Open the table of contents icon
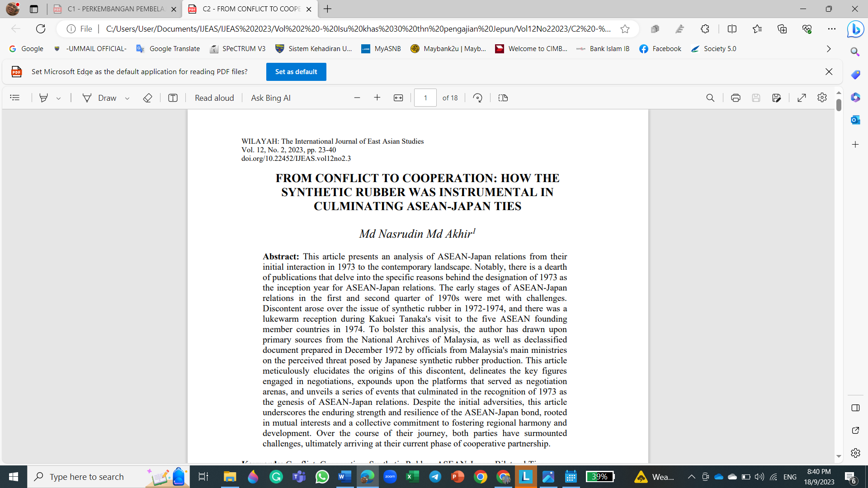 pyautogui.click(x=15, y=98)
